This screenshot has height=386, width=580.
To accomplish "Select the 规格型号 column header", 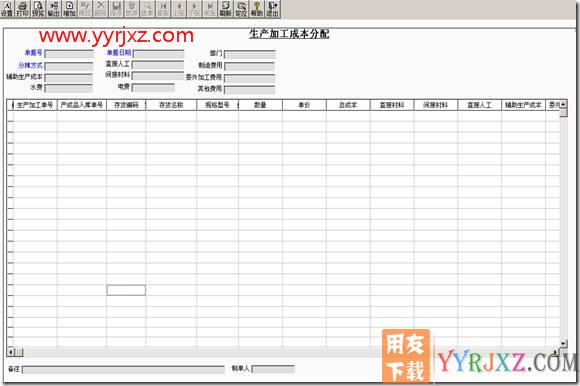I will coord(218,105).
